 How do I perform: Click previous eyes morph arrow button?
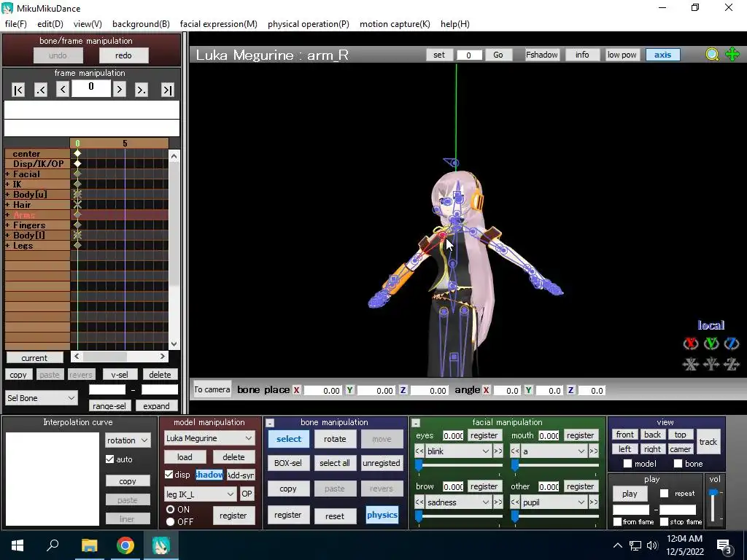coord(419,451)
